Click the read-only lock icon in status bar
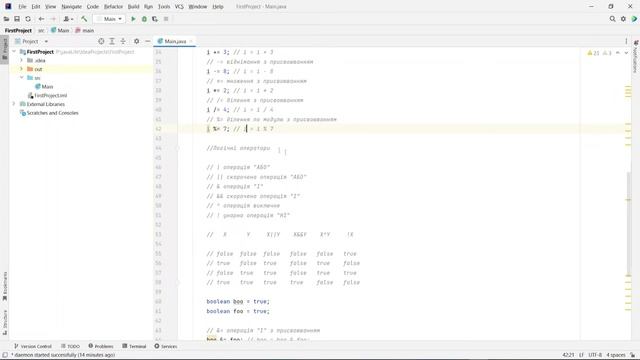Viewport: 640px width, 360px height. tap(632, 355)
